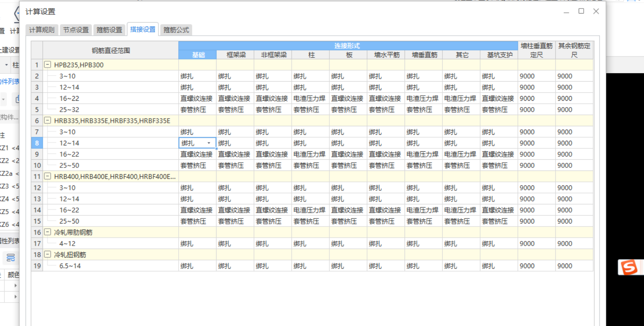This screenshot has height=326, width=644.
Task: Collapse the 冷轧扭钢筋 group
Action: pos(48,255)
